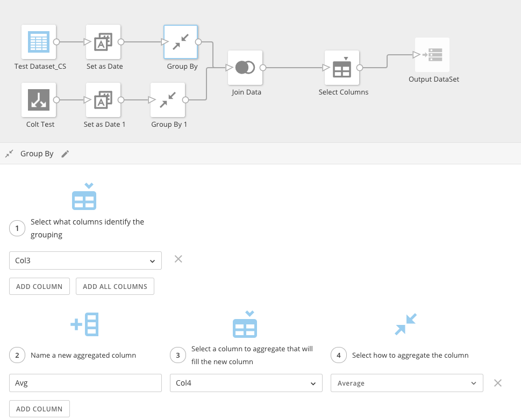This screenshot has height=420, width=521.
Task: Open the Test Dataset_CS input node
Action: [38, 42]
